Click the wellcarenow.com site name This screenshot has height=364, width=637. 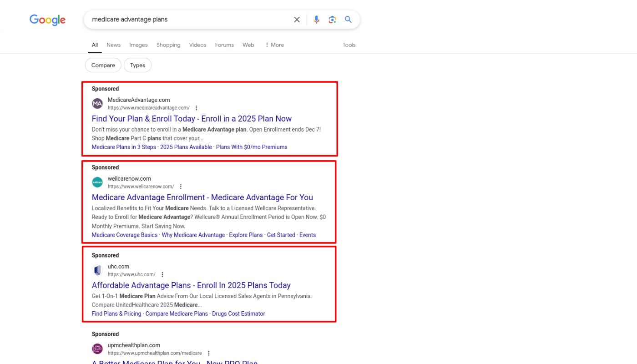129,178
